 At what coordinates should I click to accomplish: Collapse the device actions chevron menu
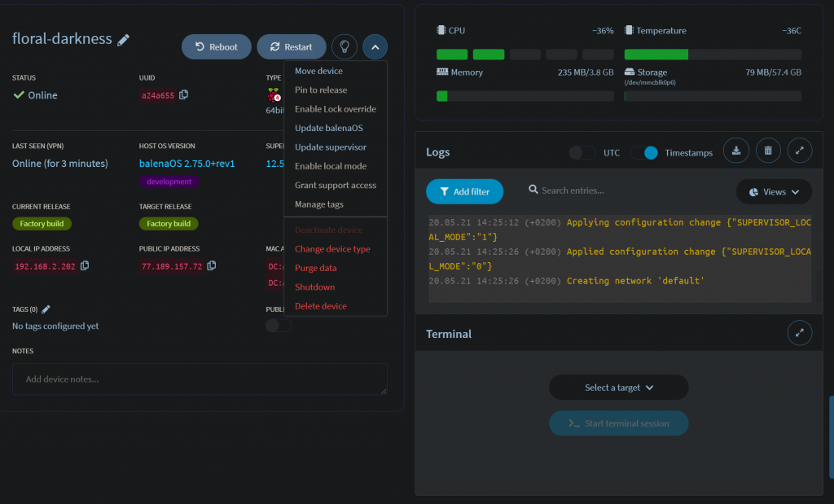(x=375, y=46)
